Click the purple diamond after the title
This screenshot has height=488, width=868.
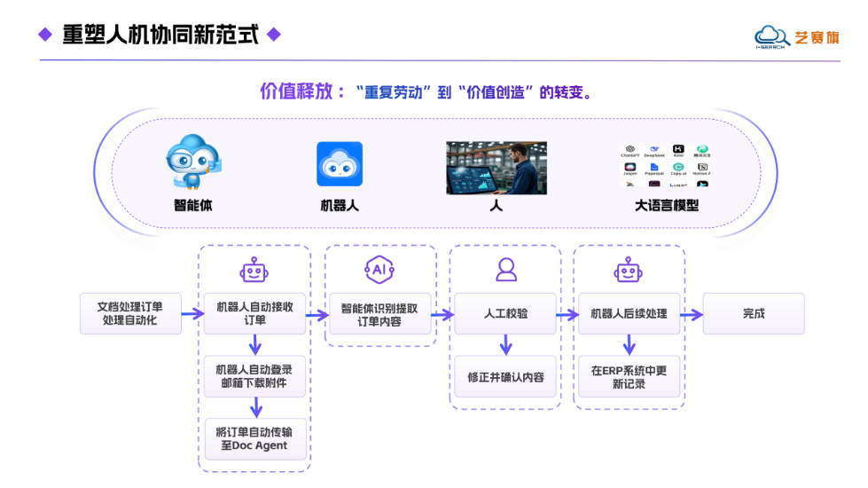pyautogui.click(x=274, y=35)
